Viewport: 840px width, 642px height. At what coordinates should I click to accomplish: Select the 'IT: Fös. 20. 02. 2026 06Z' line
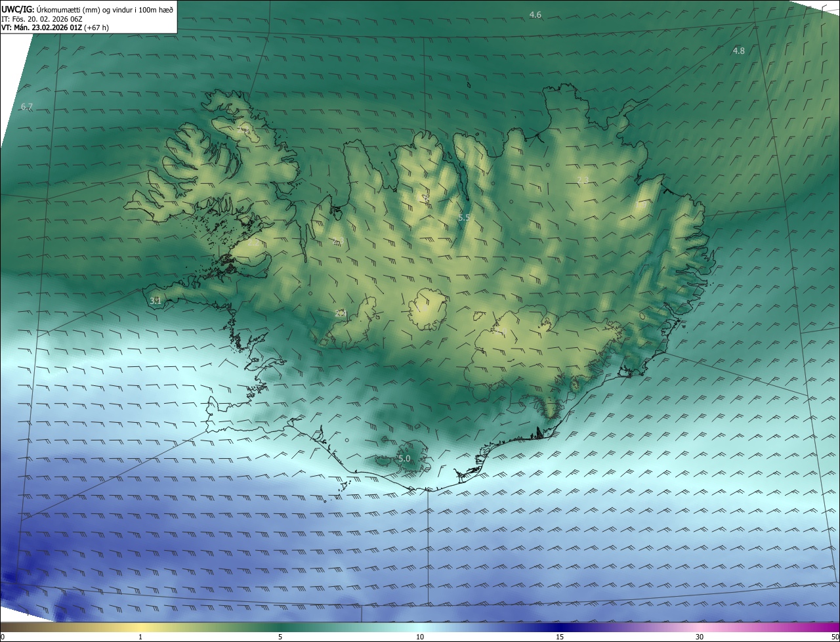tap(41, 19)
